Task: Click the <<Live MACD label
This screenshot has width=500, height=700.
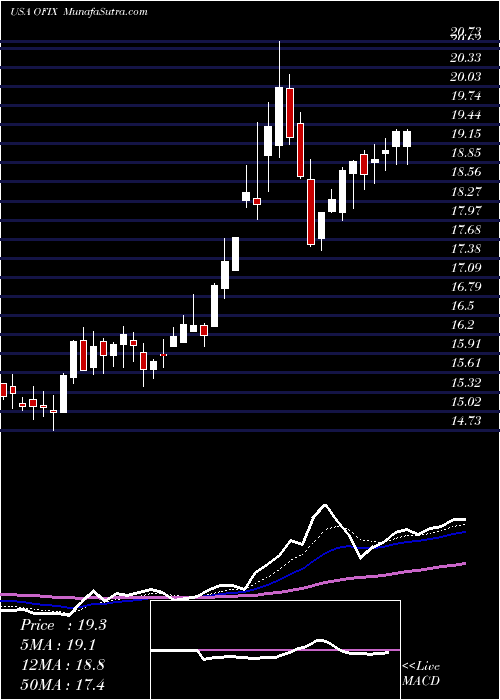Action: coord(421,674)
